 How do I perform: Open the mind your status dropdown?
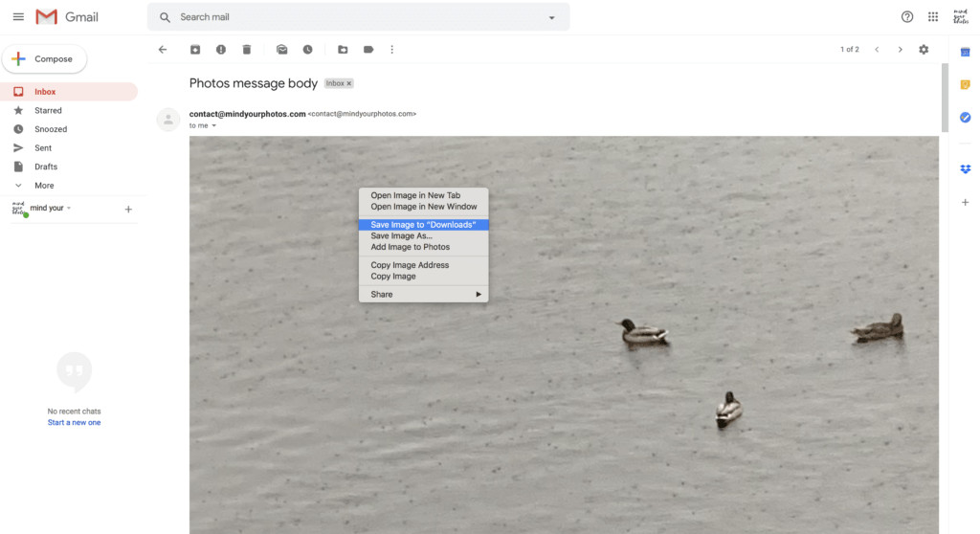(51, 208)
